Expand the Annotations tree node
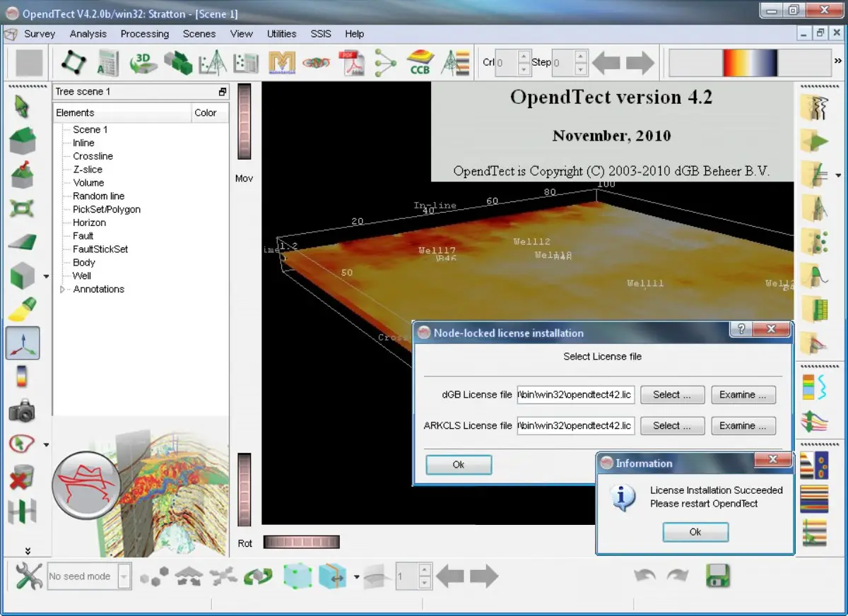 tap(63, 290)
